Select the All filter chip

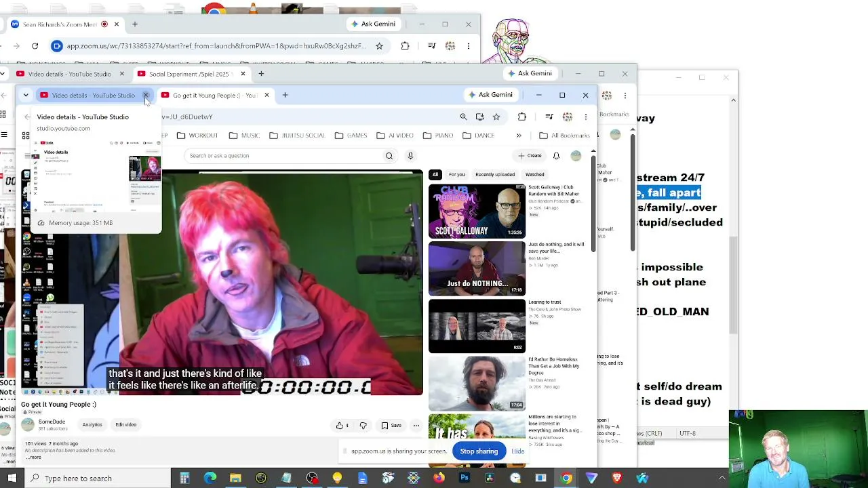[435, 175]
